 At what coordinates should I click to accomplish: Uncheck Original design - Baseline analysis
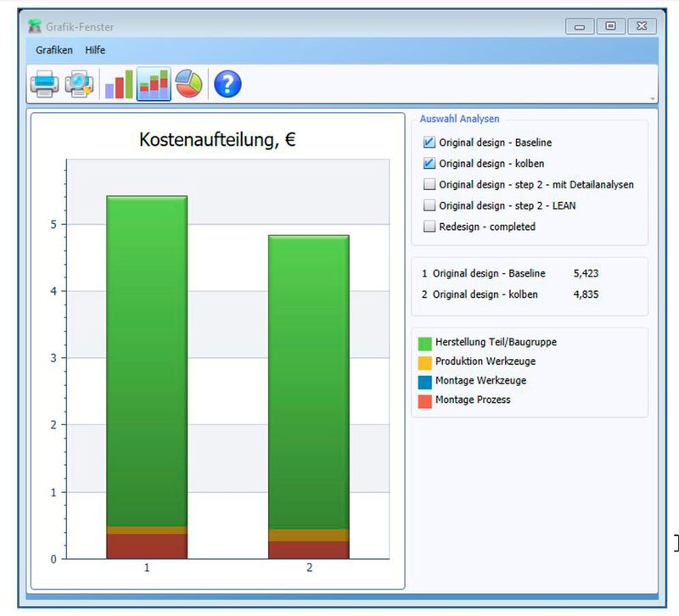click(429, 143)
